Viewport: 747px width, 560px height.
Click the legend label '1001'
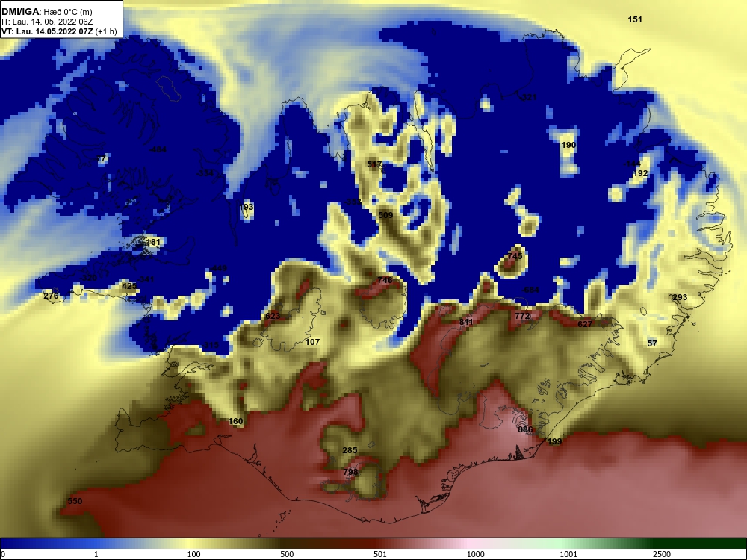[x=568, y=554]
